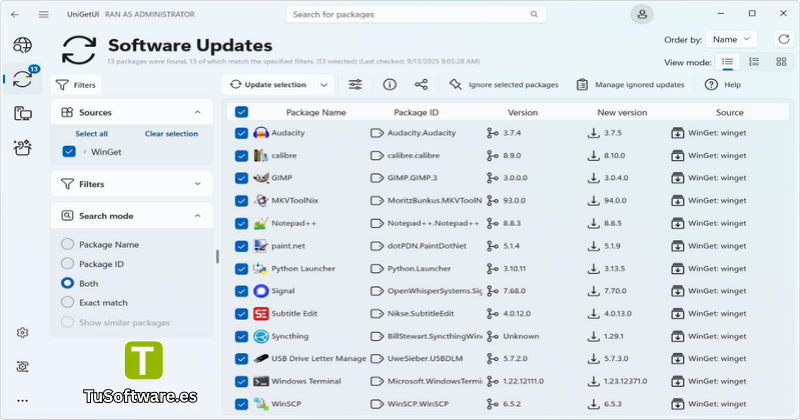Click Syncthing new version 1.29.1
This screenshot has height=420, width=800.
click(614, 336)
